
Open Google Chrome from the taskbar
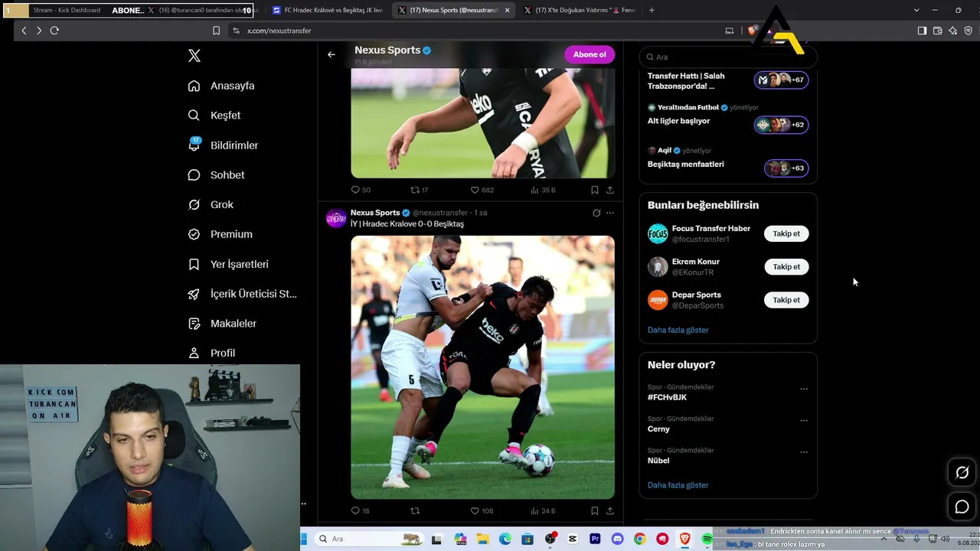tap(639, 539)
